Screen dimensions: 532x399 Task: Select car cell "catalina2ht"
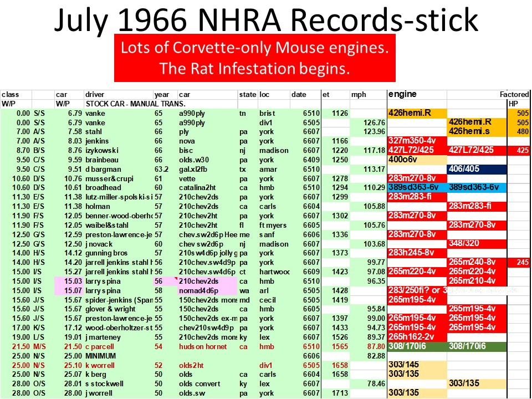[197, 188]
